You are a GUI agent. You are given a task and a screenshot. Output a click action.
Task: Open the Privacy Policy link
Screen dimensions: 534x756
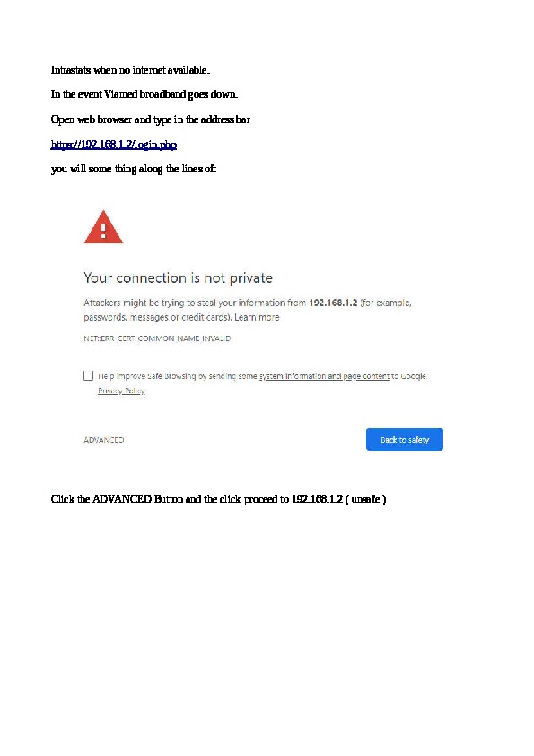(121, 391)
